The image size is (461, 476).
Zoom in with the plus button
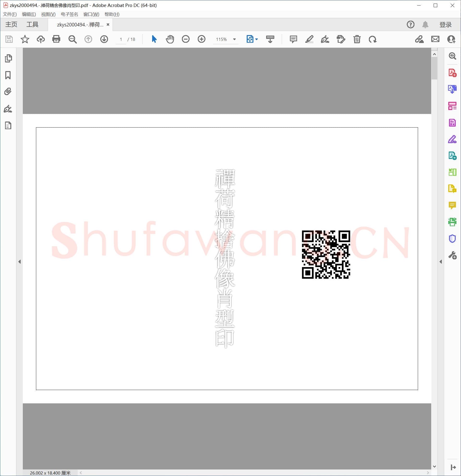pyautogui.click(x=201, y=39)
